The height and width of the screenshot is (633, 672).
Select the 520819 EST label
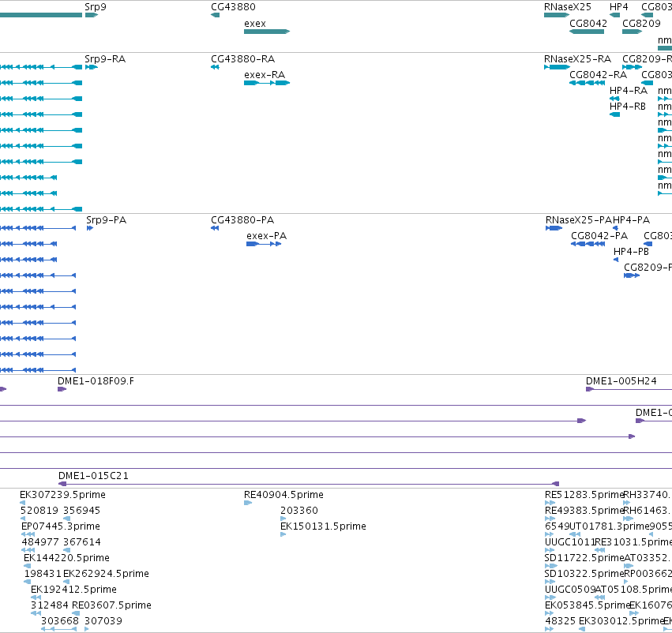[x=39, y=510]
